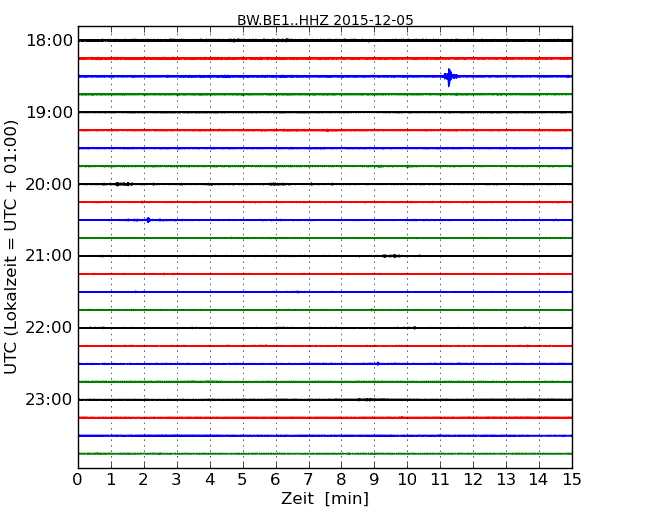This screenshot has width=650, height=520.
Task: Click the 9 minute tick label
Action: tap(374, 480)
